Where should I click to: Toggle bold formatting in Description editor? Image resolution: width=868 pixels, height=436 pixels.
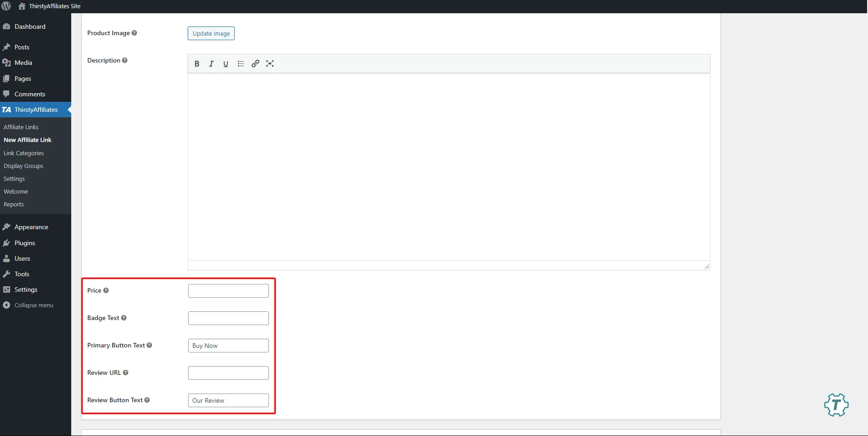tap(197, 64)
